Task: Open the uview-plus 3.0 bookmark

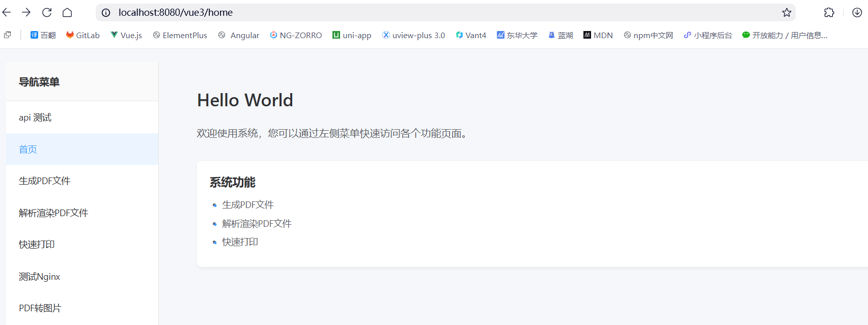Action: click(413, 35)
